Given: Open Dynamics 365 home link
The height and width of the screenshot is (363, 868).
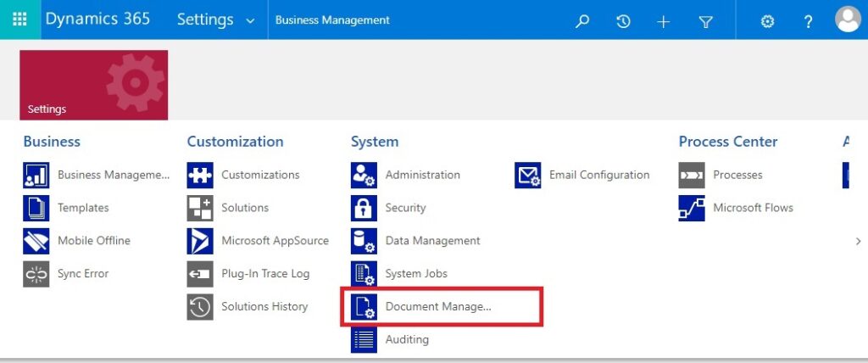Looking at the screenshot, I should pyautogui.click(x=97, y=19).
